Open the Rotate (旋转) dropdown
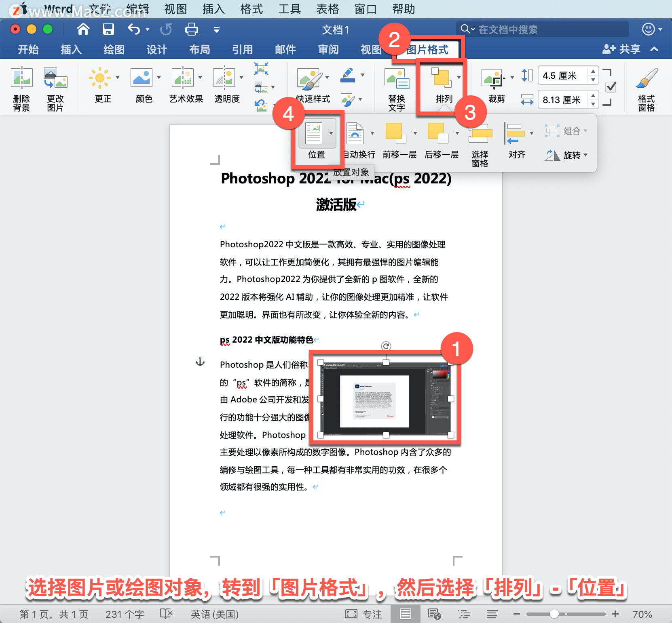The width and height of the screenshot is (672, 623). click(566, 155)
